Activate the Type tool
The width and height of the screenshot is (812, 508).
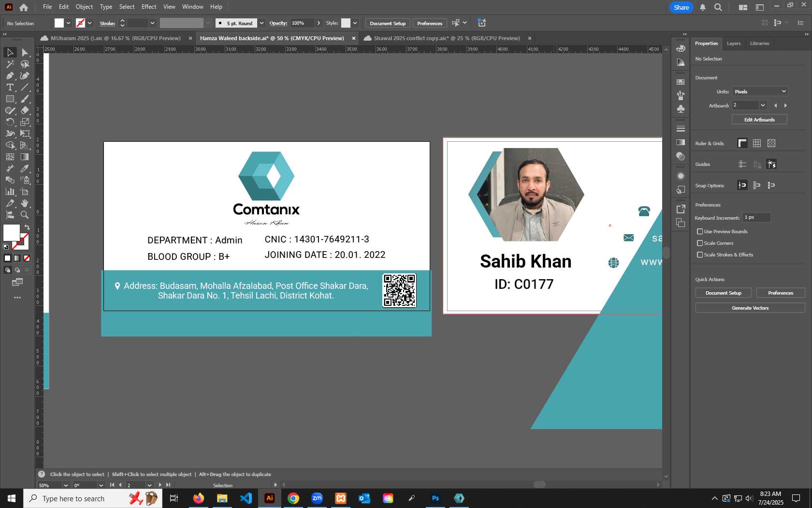pyautogui.click(x=10, y=87)
